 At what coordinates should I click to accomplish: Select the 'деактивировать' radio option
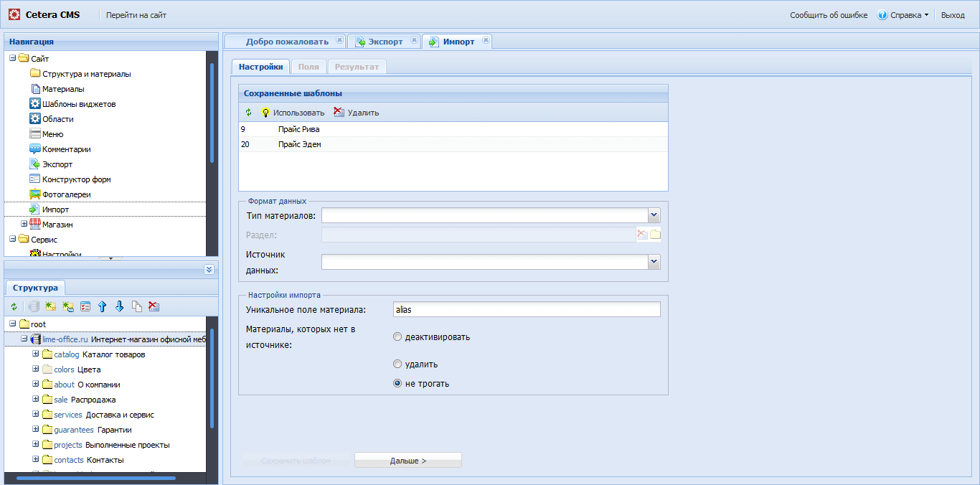(x=397, y=336)
